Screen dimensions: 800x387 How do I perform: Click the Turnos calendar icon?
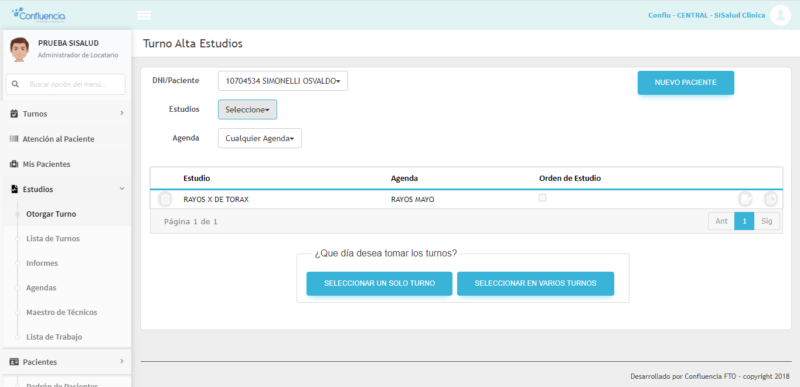pyautogui.click(x=14, y=114)
